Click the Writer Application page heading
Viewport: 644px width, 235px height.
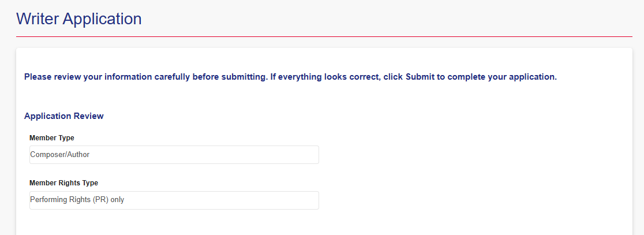click(79, 18)
